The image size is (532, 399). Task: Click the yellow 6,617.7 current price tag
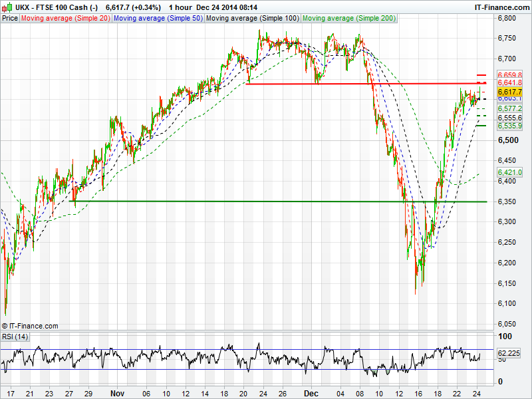(x=509, y=92)
